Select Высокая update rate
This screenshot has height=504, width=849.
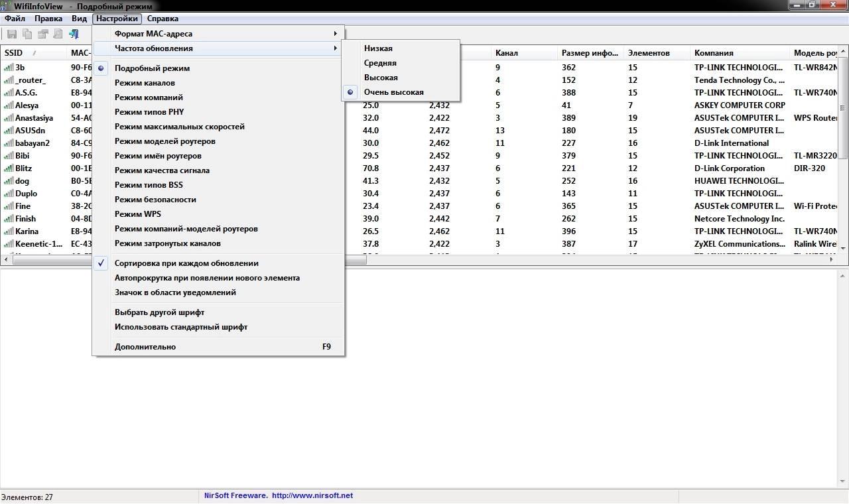point(401,78)
